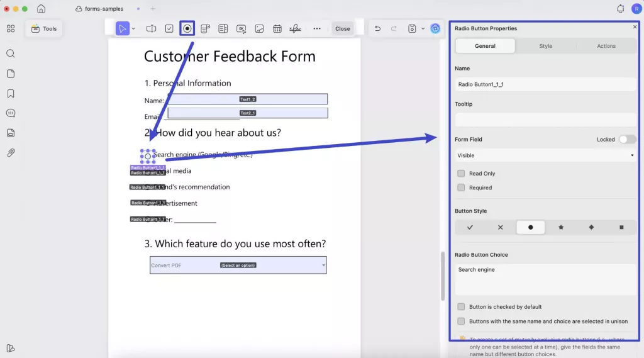The image size is (644, 358).
Task: Select the Text2_1 email text field
Action: 248,113
